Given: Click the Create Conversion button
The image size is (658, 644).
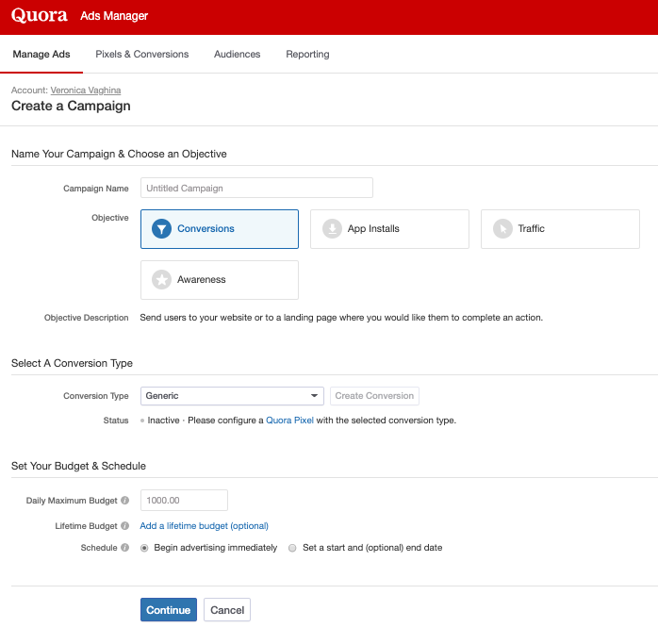Looking at the screenshot, I should pos(374,396).
